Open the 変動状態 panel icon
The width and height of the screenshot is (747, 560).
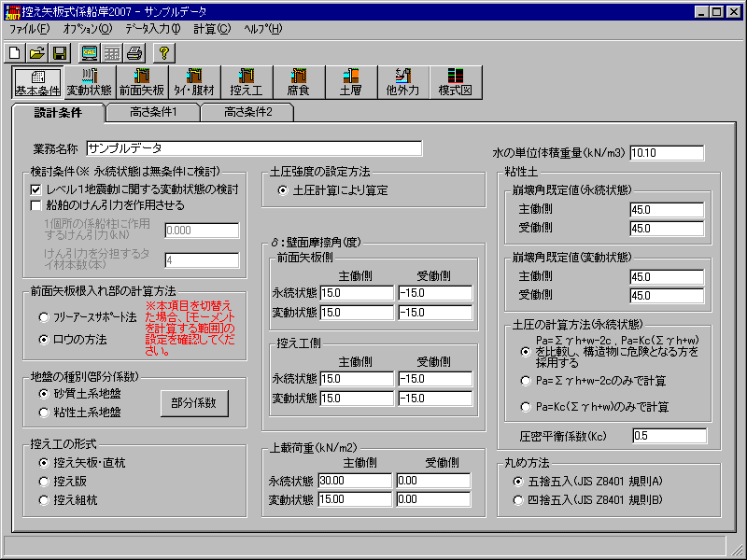point(88,81)
